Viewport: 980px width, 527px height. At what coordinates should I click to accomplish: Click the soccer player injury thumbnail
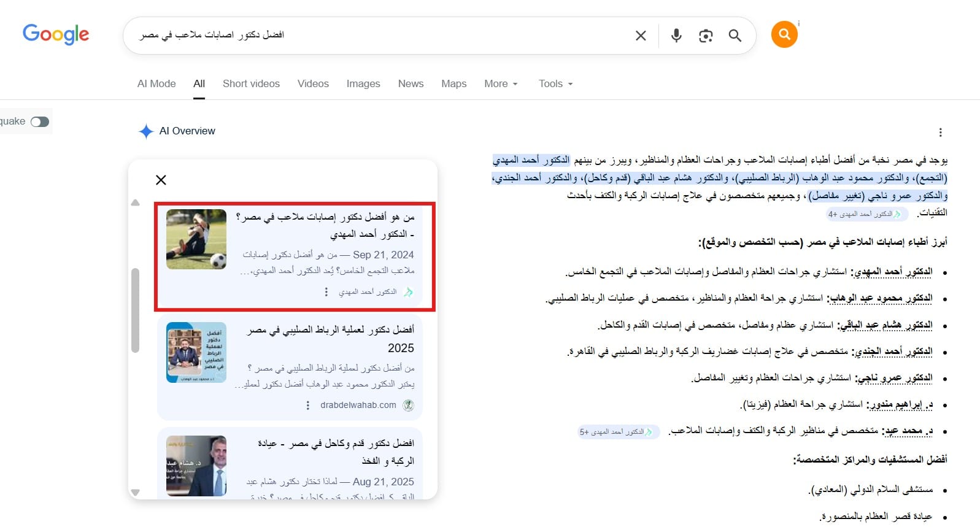tap(196, 239)
